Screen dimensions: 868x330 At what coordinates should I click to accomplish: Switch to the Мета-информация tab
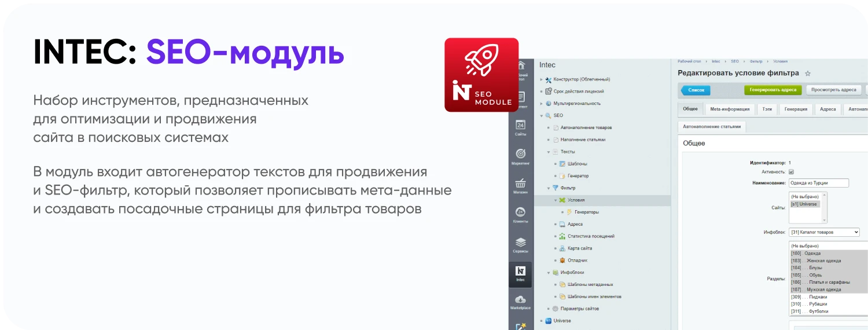click(730, 109)
